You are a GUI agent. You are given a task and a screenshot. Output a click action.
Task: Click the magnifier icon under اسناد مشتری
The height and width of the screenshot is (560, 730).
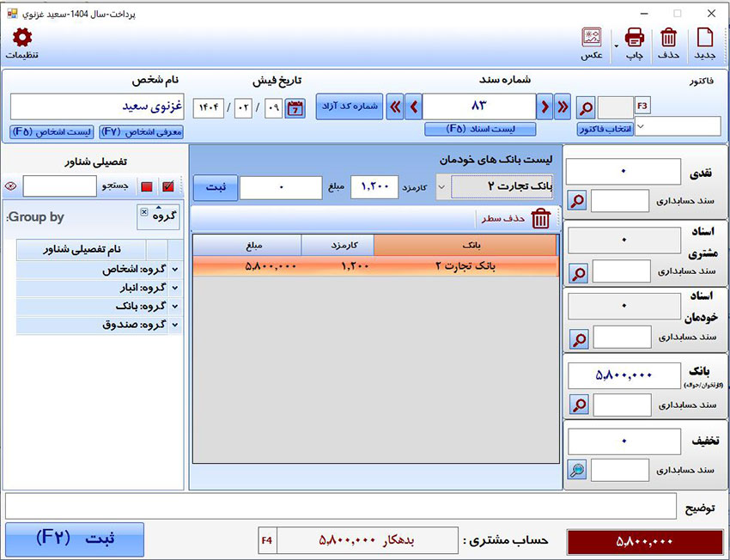click(x=579, y=273)
